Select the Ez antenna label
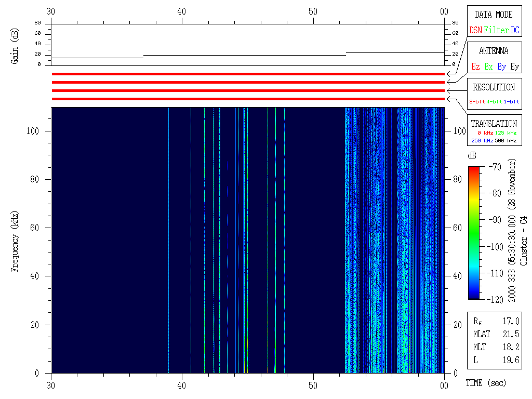Image resolution: width=532 pixels, height=399 pixels. (475, 67)
